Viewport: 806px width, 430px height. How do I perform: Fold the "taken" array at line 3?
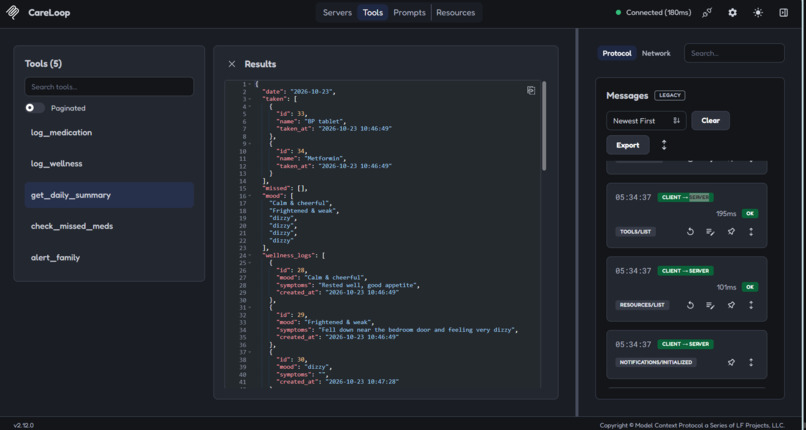250,99
